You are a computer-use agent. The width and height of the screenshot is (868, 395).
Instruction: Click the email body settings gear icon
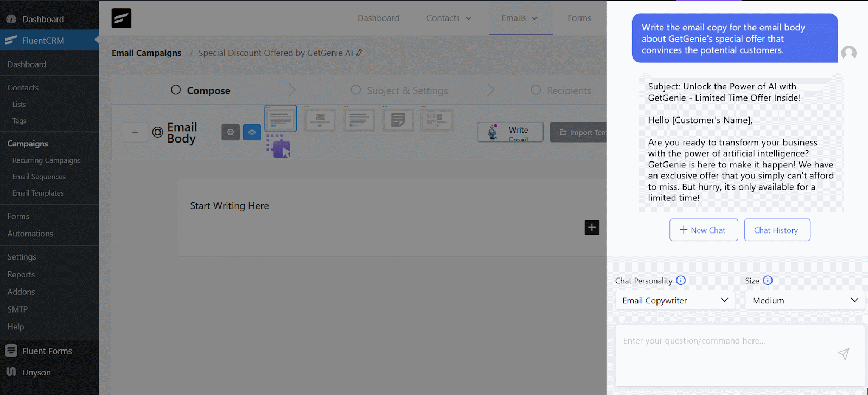pyautogui.click(x=231, y=132)
